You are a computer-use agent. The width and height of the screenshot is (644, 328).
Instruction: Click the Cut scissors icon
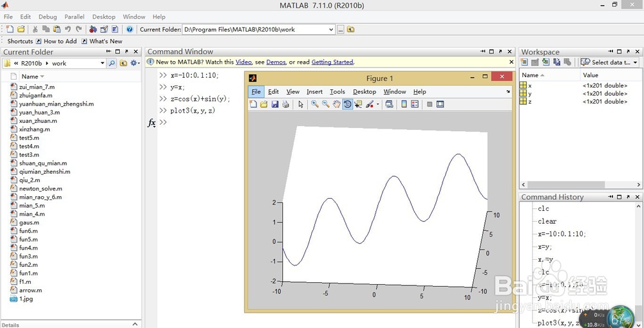35,29
